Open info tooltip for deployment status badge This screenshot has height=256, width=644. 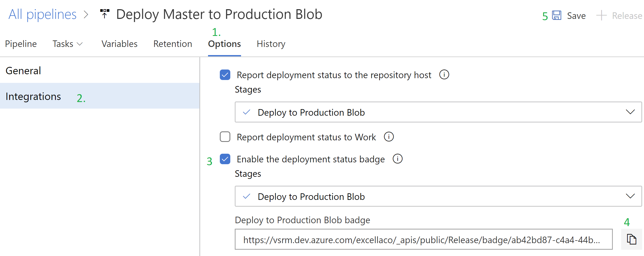397,159
